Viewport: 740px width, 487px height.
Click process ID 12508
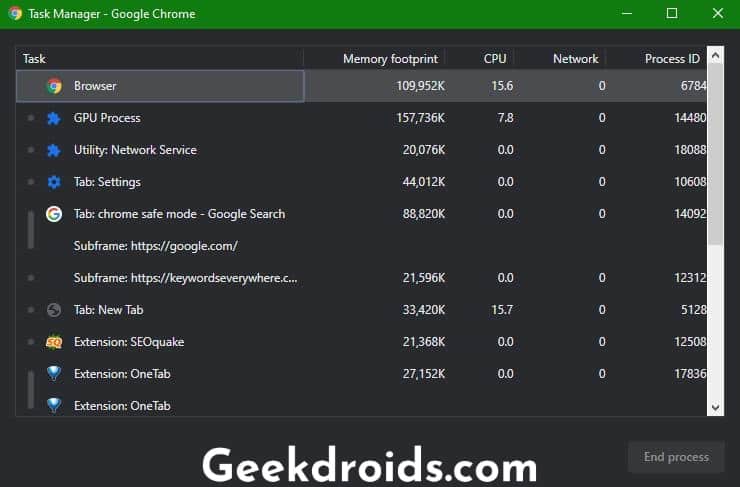tap(690, 342)
